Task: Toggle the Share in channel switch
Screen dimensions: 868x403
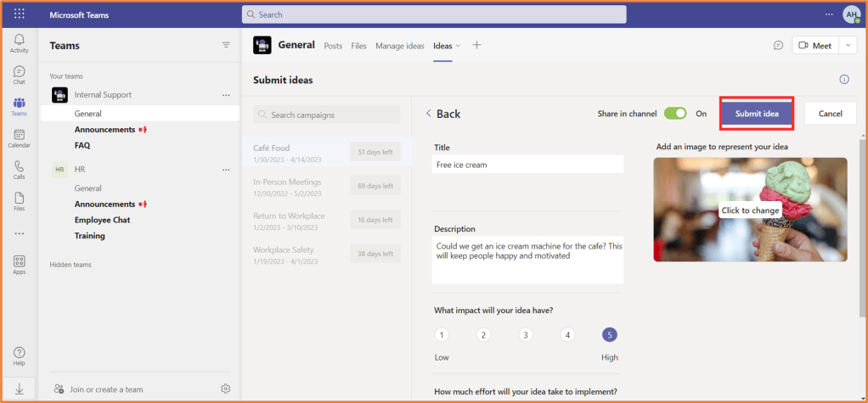Action: (676, 114)
